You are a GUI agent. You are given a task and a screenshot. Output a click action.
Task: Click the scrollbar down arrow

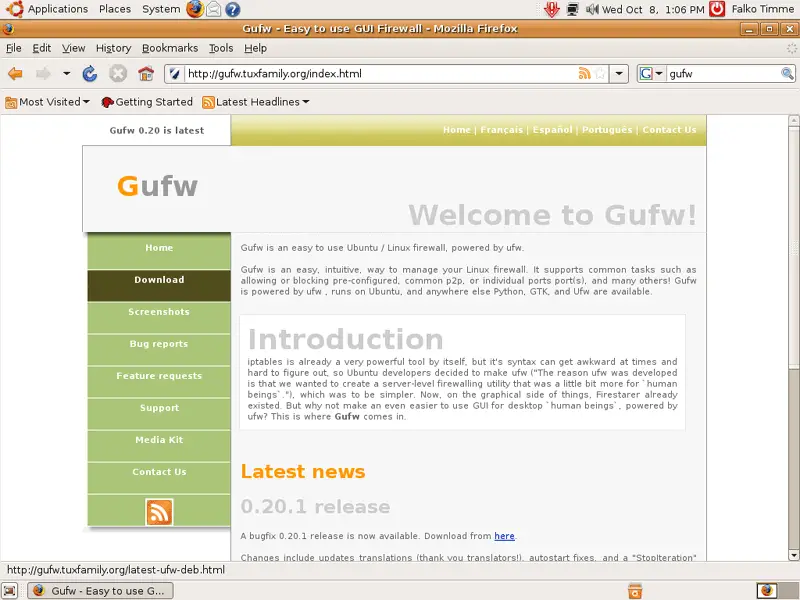click(793, 555)
